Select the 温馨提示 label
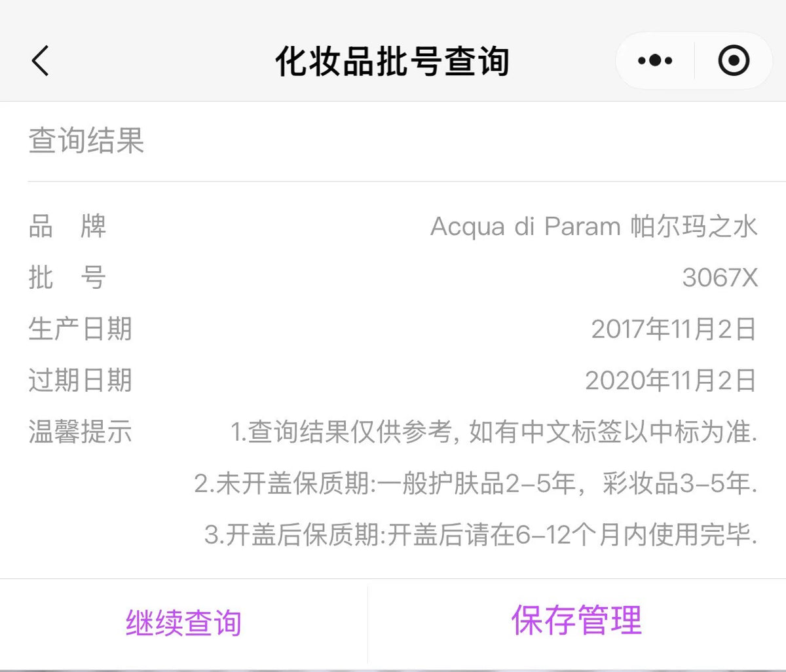This screenshot has height=672, width=786. click(80, 432)
